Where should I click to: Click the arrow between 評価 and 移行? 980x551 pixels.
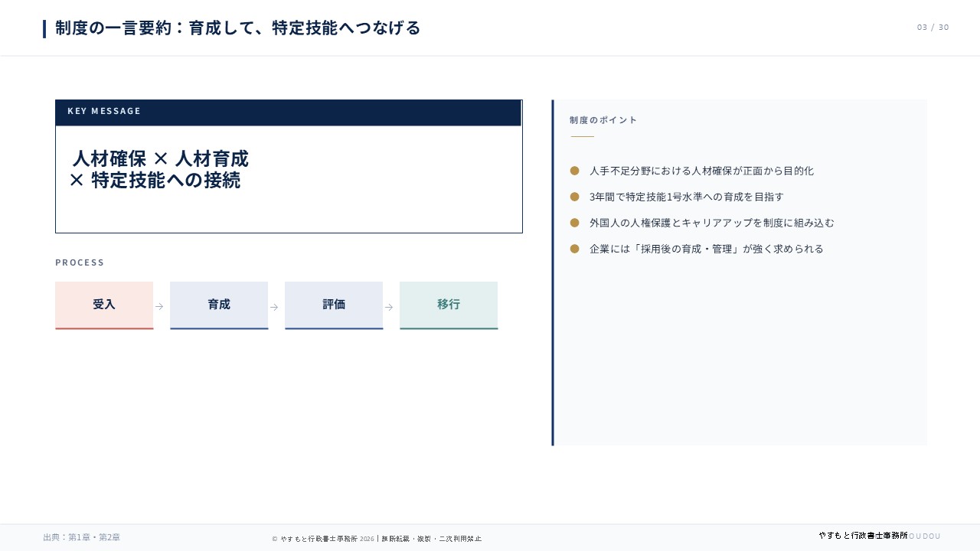click(x=389, y=307)
